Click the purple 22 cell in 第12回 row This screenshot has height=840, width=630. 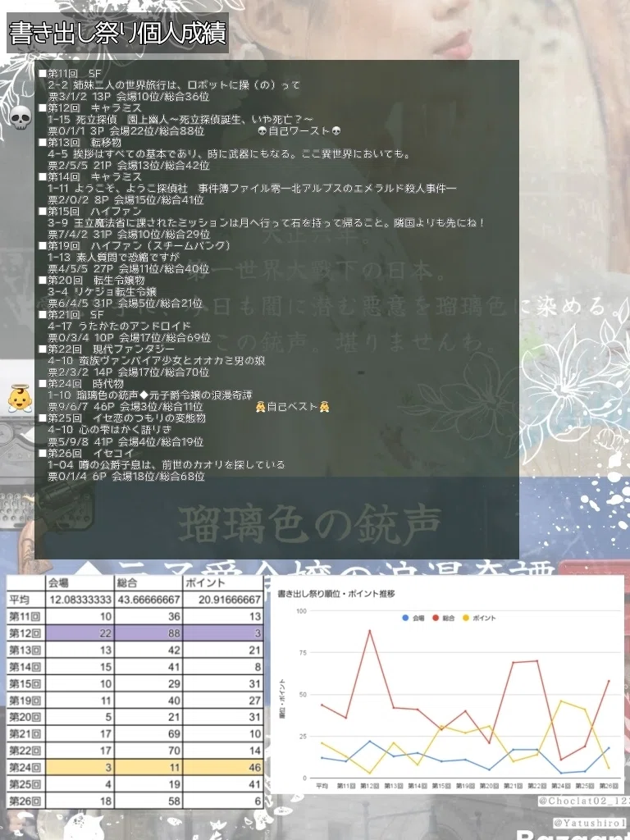click(x=80, y=633)
